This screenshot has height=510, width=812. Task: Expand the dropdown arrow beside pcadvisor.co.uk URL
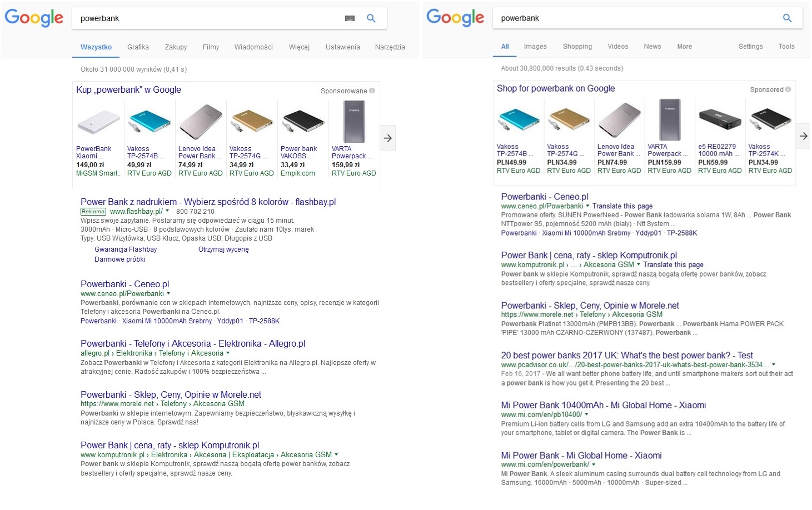(774, 365)
